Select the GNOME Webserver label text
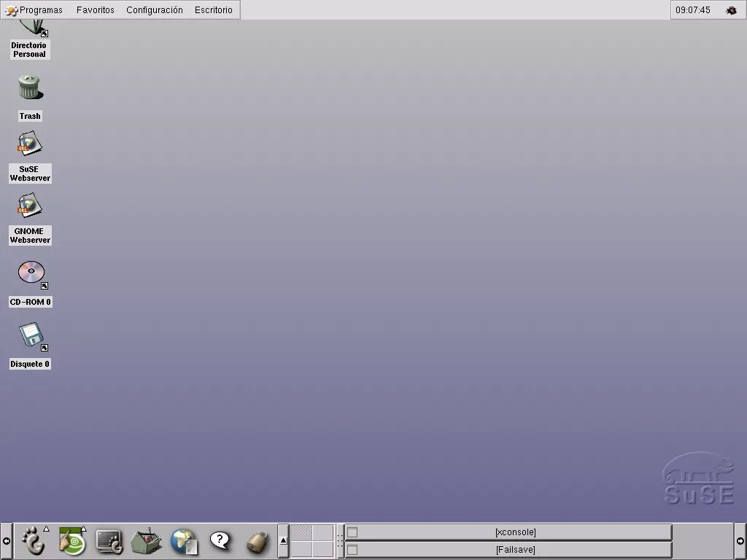Viewport: 747px width, 560px height. tap(30, 236)
